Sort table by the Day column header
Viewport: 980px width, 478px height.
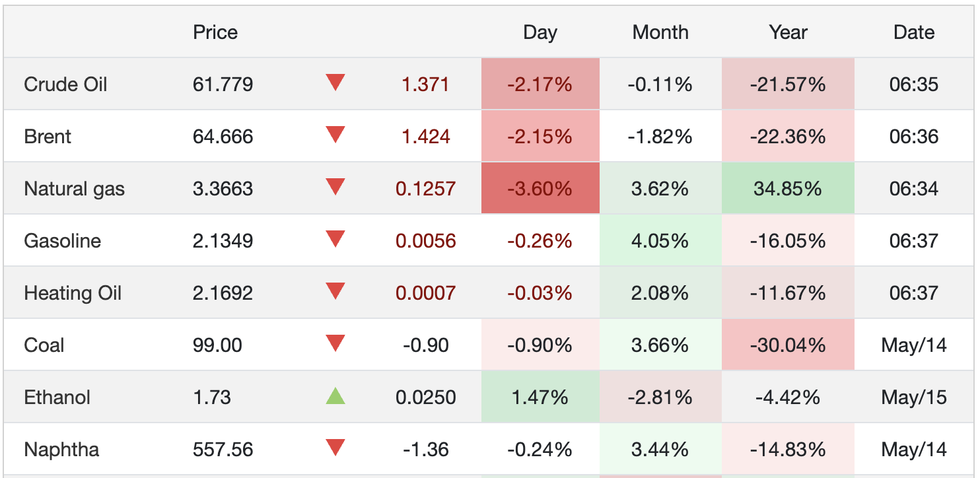coord(540,32)
